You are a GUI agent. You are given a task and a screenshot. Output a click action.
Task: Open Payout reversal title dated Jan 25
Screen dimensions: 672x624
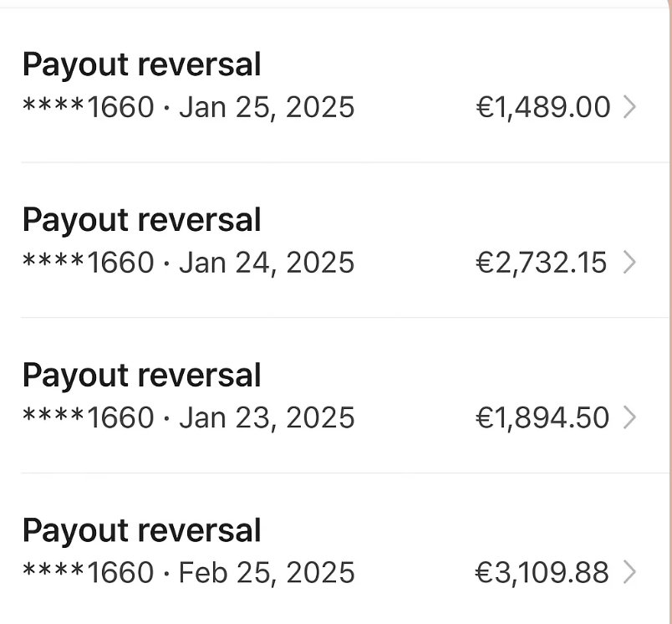pyautogui.click(x=141, y=64)
